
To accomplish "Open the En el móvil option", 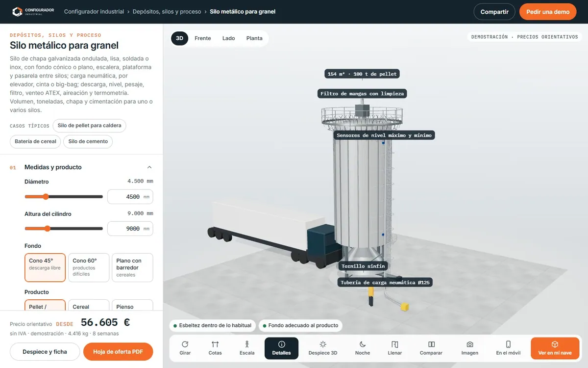I will pos(508,348).
